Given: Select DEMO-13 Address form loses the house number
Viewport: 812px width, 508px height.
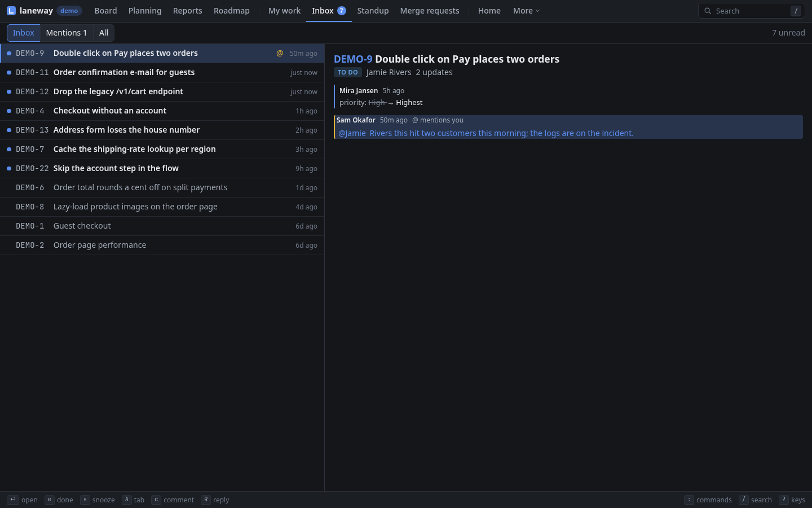Looking at the screenshot, I should click(162, 130).
